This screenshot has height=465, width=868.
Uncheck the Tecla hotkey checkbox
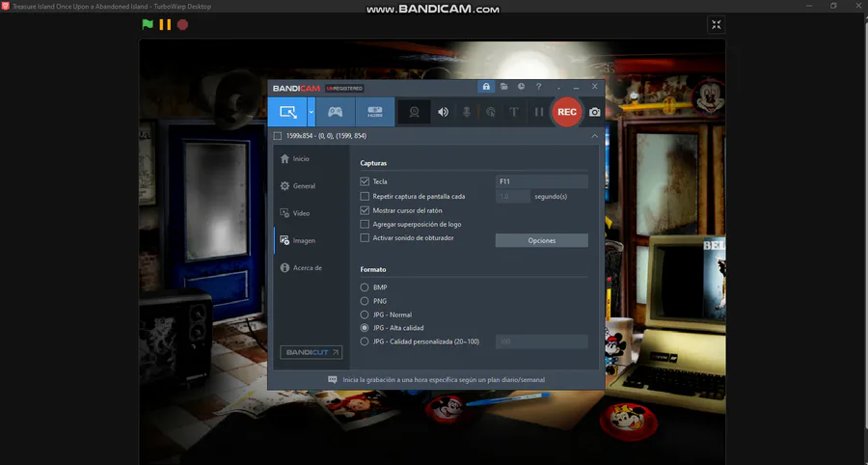[365, 181]
